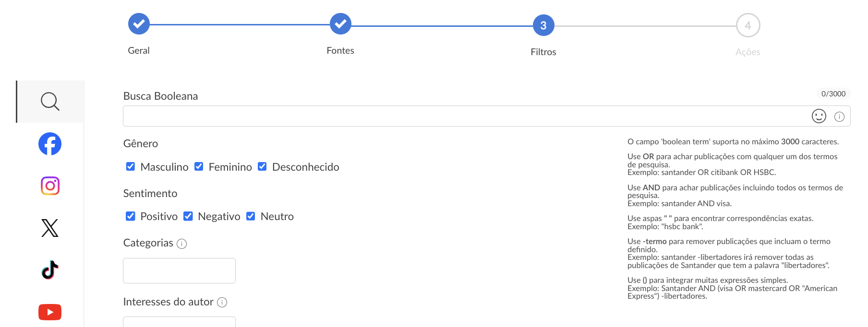Viewport: 868px width, 327px height.
Task: Disable the Desconhecido gender checkbox
Action: click(x=262, y=166)
